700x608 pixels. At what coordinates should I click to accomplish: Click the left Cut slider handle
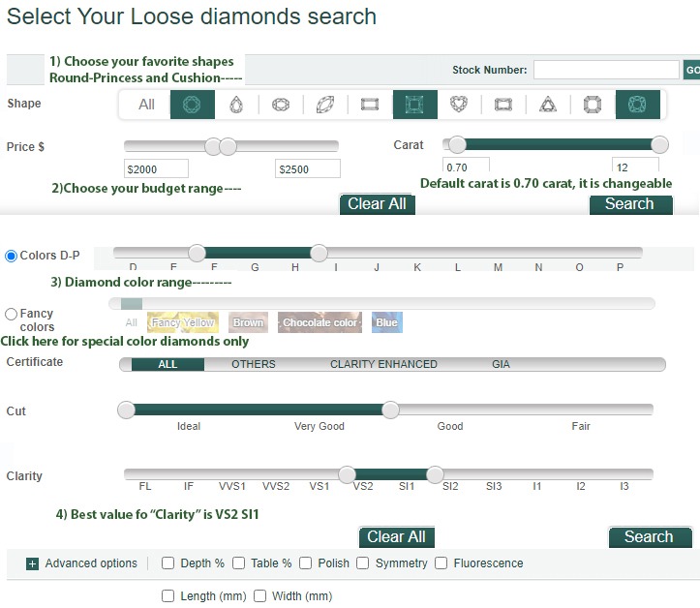click(x=126, y=410)
